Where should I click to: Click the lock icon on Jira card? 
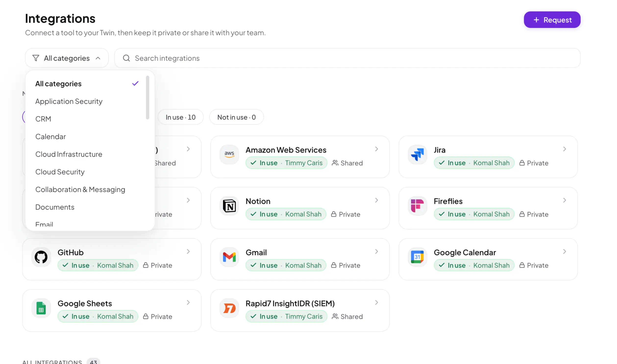coord(522,163)
